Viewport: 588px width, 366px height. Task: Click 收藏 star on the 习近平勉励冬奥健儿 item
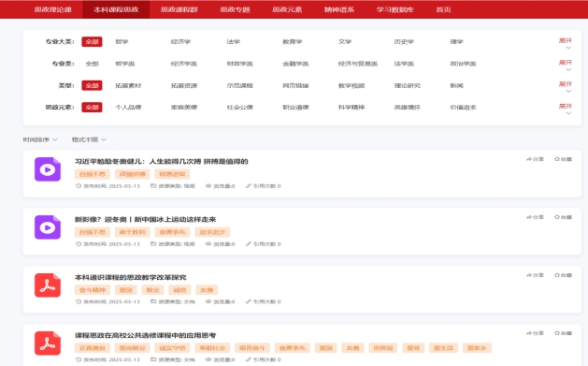[564, 159]
